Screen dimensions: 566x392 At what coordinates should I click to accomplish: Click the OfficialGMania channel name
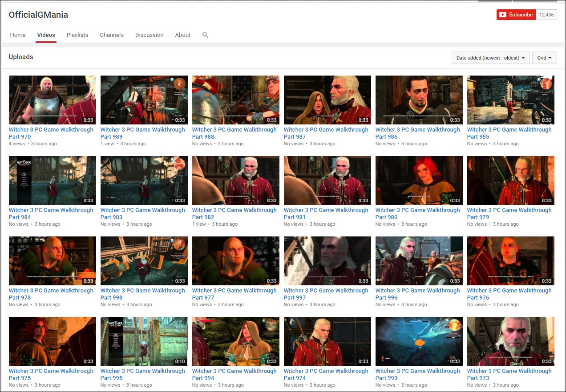click(38, 15)
